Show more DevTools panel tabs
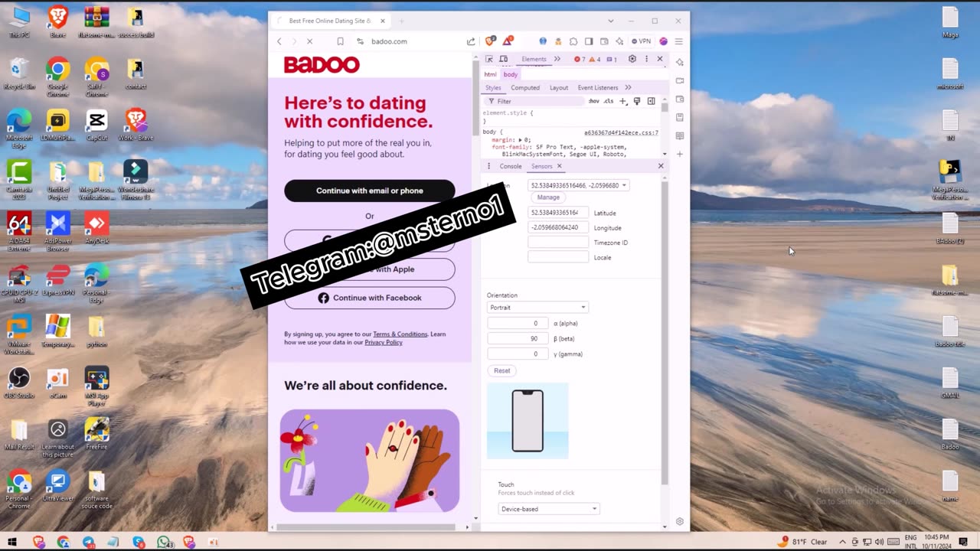This screenshot has height=551, width=980. coord(557,59)
